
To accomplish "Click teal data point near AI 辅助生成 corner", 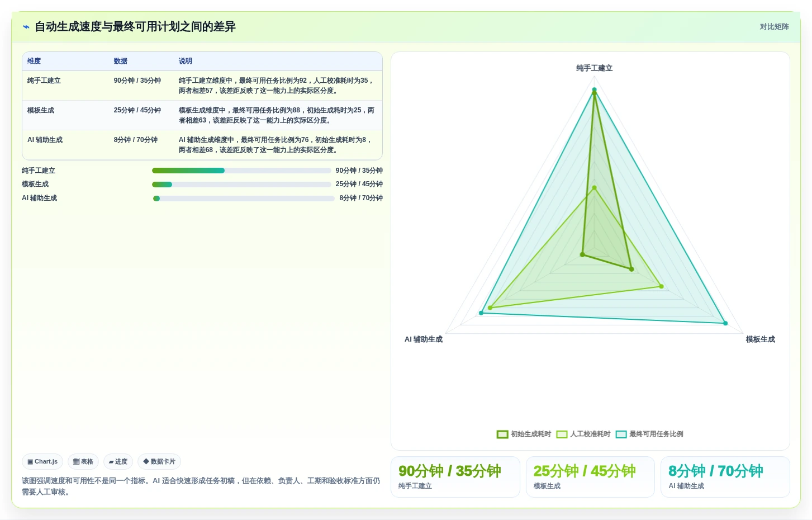I will point(481,313).
